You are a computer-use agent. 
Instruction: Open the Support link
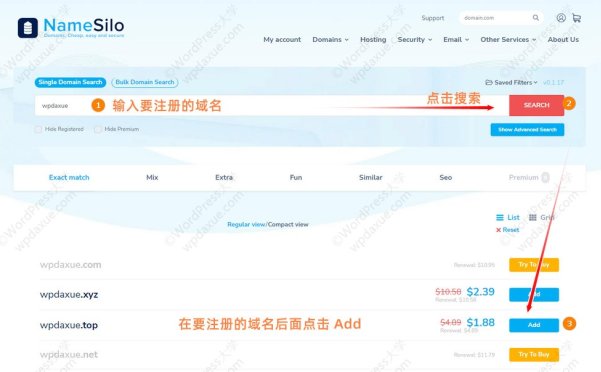tap(433, 18)
